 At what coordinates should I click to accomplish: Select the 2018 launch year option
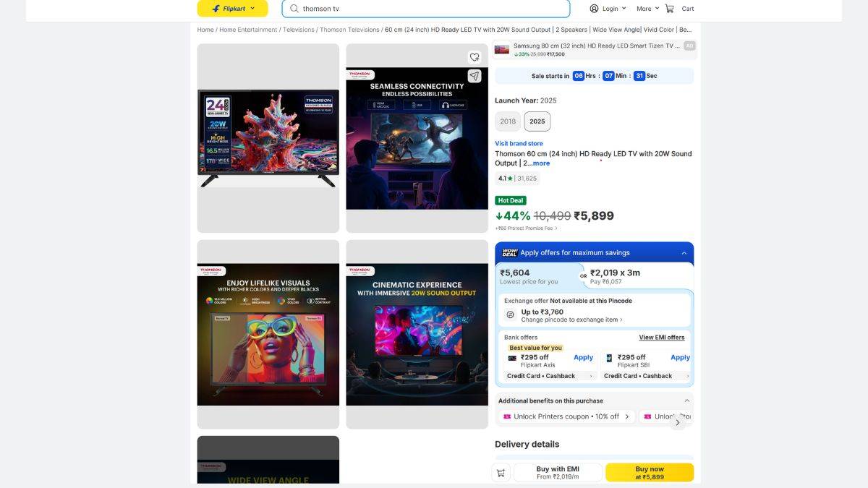tap(508, 121)
